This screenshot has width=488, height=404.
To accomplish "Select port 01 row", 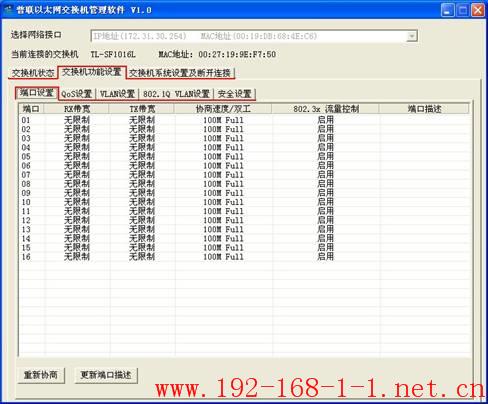I will pos(245,120).
